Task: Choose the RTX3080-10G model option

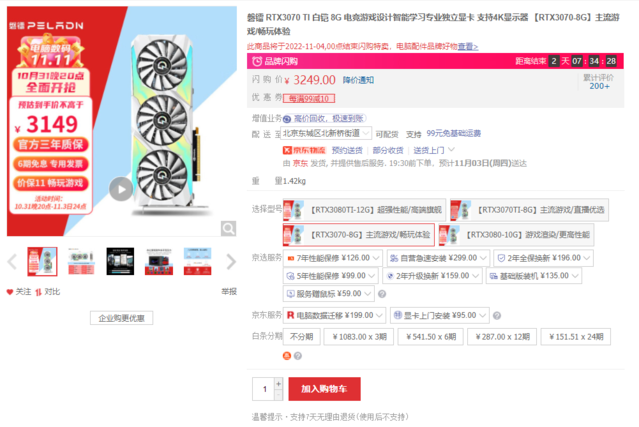Action: tap(516, 235)
